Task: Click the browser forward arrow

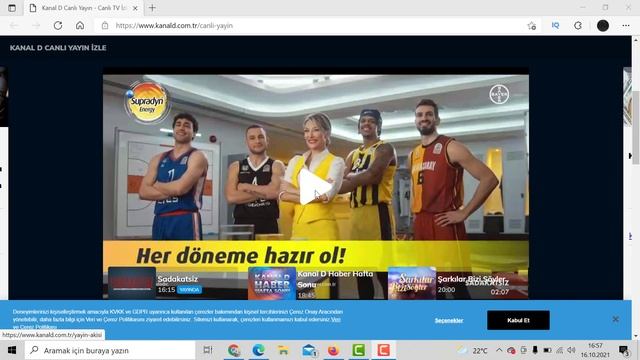Action: (36, 25)
